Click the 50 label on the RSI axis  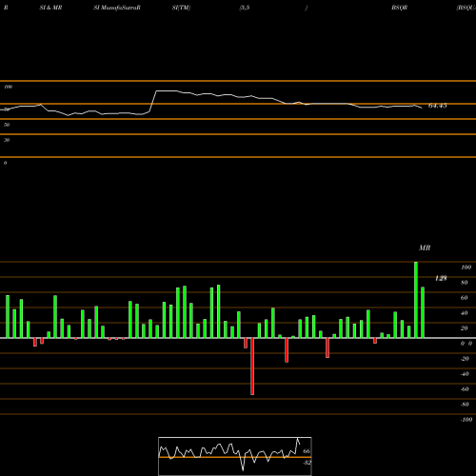tap(7, 125)
